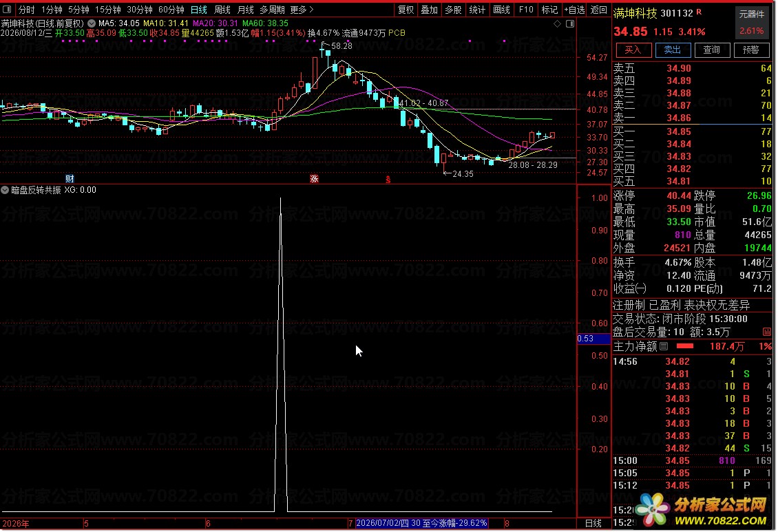This screenshot has width=778, height=532.
Task: Switch to the 60分钟 period
Action: (171, 10)
